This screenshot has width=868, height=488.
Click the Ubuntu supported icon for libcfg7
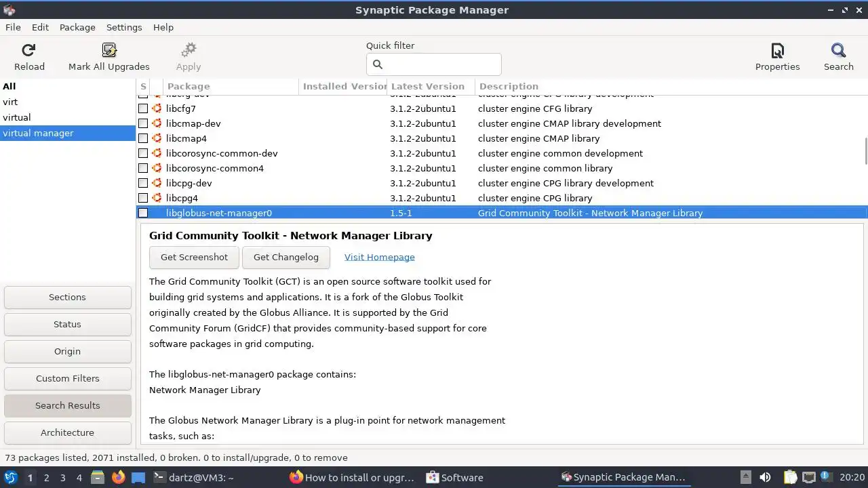click(x=157, y=108)
